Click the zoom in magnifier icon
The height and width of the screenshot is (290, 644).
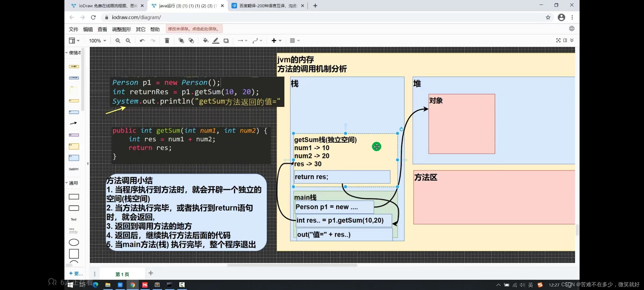coord(118,41)
